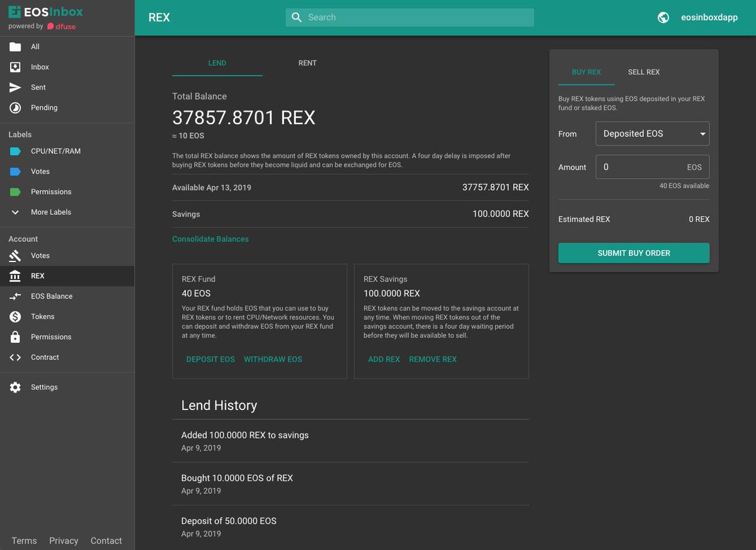Open the Contact footer link
This screenshot has height=550, width=756.
coord(106,541)
